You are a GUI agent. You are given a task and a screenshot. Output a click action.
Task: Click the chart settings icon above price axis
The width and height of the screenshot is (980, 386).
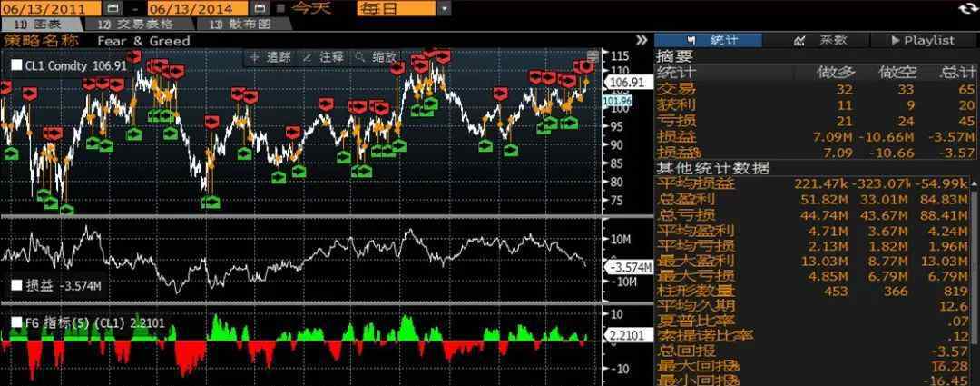click(x=593, y=55)
